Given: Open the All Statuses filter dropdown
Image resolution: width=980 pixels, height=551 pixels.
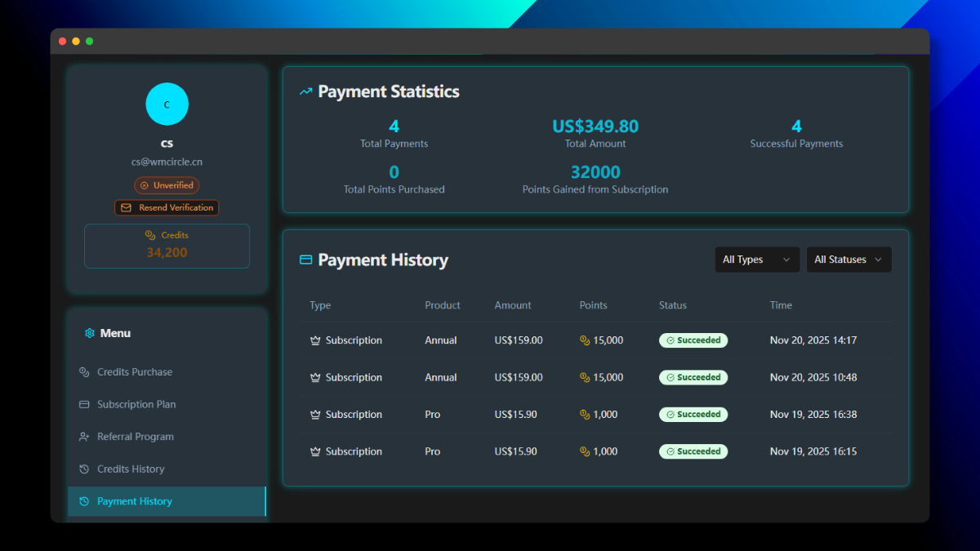Looking at the screenshot, I should pos(849,259).
